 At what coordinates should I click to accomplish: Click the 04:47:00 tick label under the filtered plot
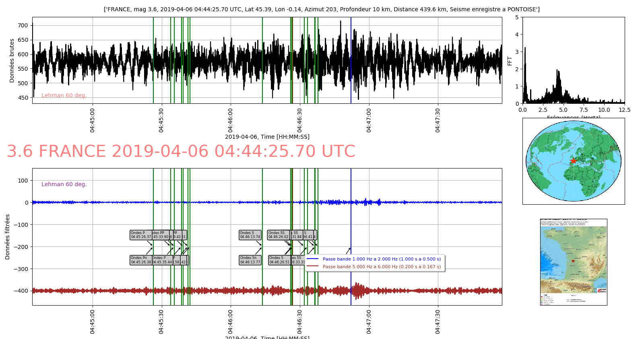(x=369, y=322)
